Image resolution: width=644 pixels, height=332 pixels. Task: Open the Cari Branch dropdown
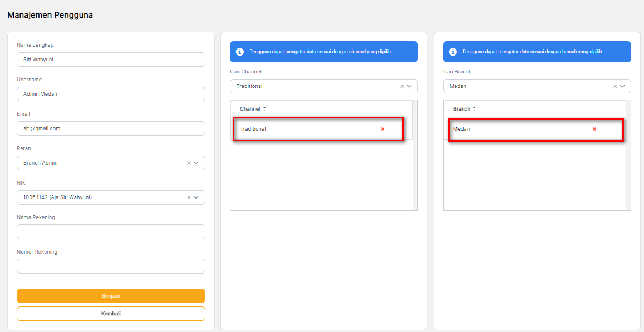point(623,86)
